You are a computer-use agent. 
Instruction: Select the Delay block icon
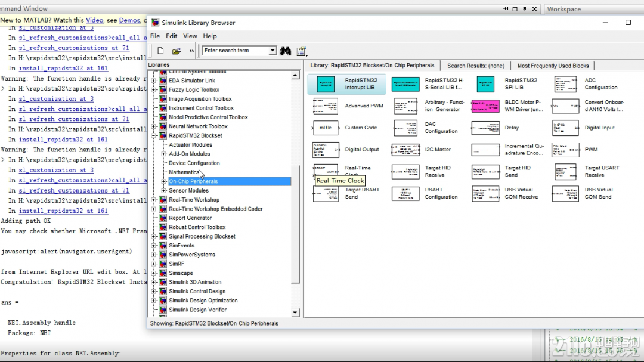click(485, 128)
